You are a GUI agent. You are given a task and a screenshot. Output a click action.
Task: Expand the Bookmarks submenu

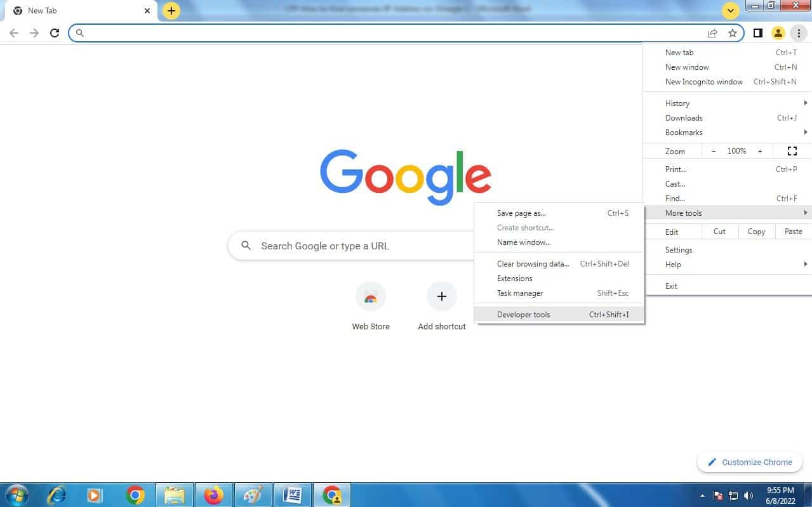pyautogui.click(x=805, y=132)
